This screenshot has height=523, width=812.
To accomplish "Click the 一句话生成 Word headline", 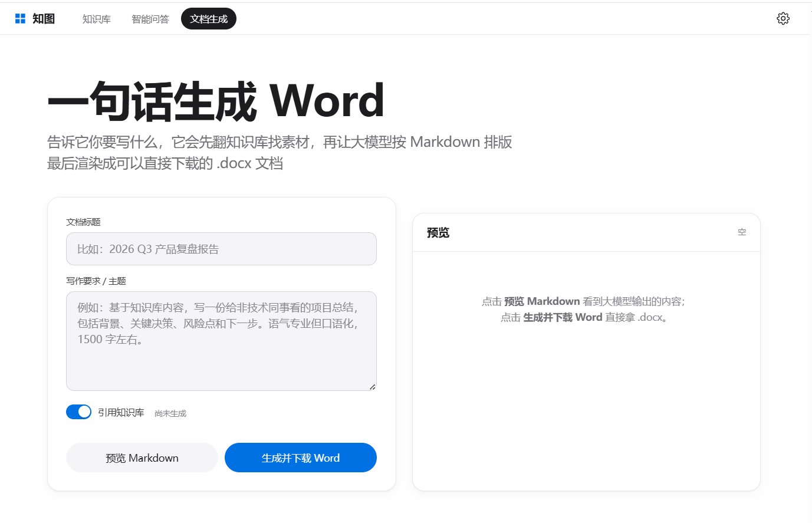I will [216, 101].
